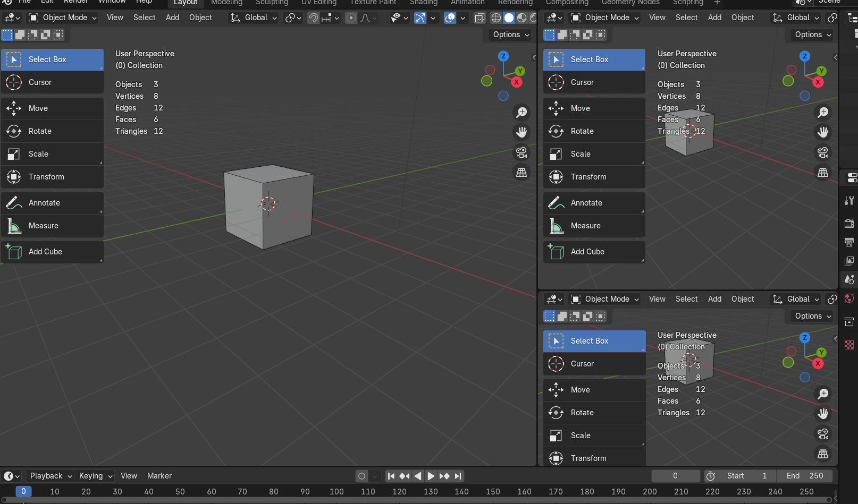Image resolution: width=858 pixels, height=504 pixels.
Task: Activate the Annotate tool in the main viewport
Action: (x=52, y=203)
